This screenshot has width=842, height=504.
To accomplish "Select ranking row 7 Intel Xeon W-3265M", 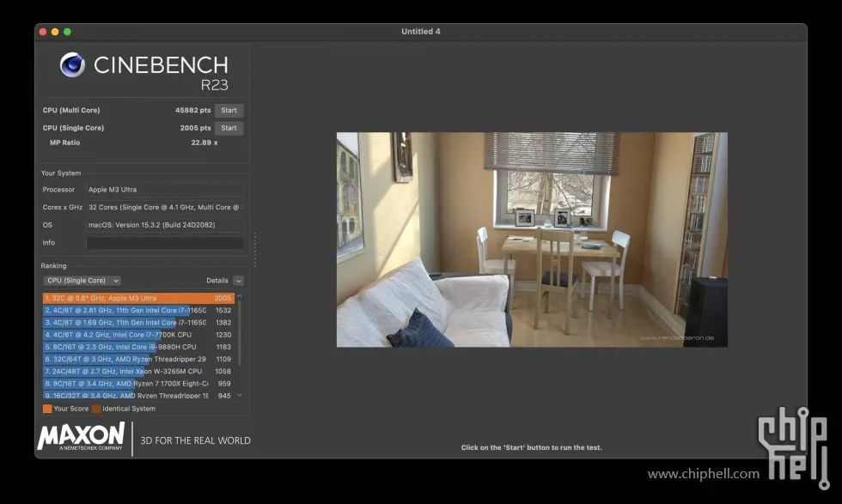I will [138, 372].
